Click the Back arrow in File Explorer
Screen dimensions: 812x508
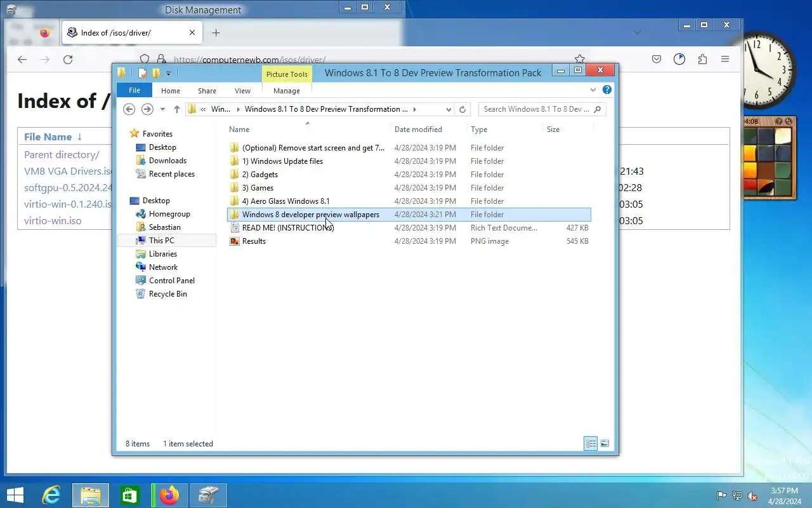129,109
